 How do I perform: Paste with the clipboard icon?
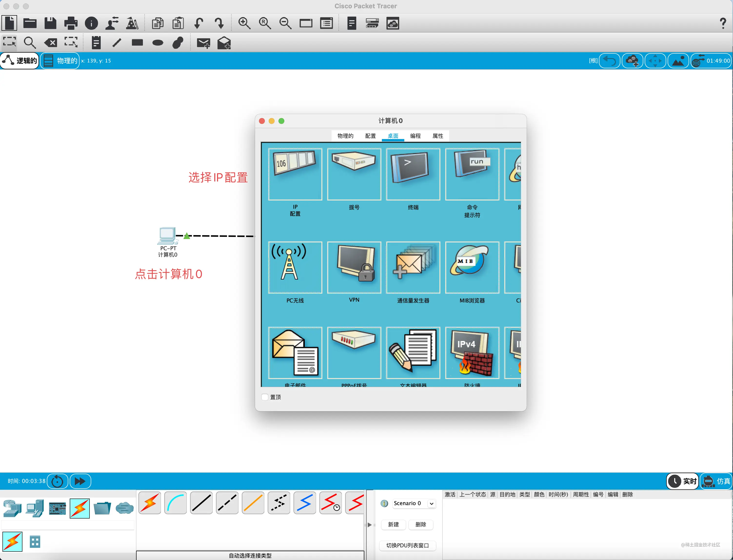click(x=178, y=23)
